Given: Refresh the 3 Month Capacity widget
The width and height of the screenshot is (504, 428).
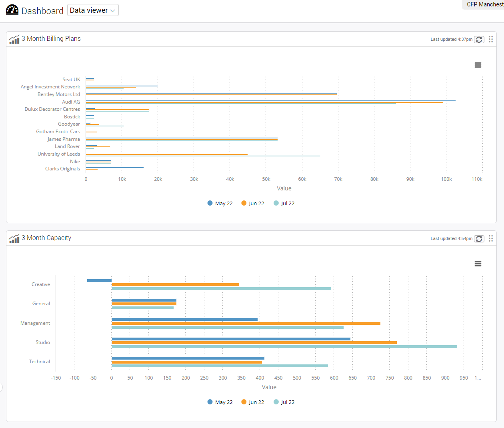Looking at the screenshot, I should 479,238.
